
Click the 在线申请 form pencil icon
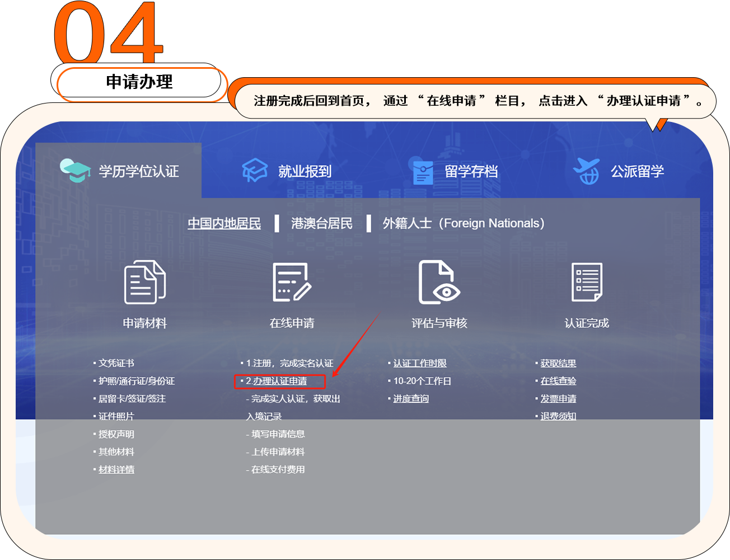[x=292, y=282]
